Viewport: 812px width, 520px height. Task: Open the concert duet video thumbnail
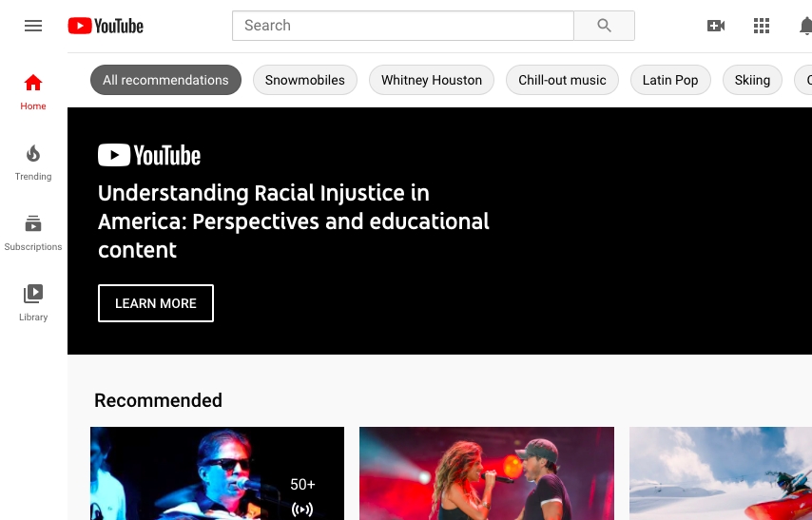pos(487,473)
